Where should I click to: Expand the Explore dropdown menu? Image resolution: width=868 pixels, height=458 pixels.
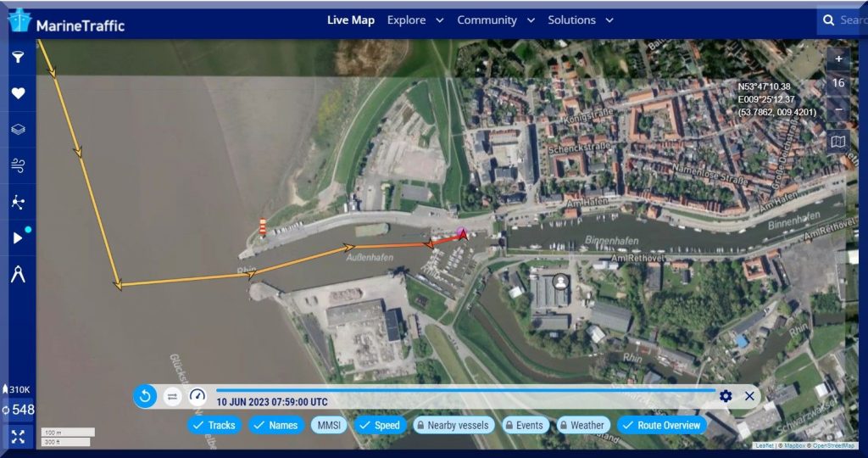[415, 20]
